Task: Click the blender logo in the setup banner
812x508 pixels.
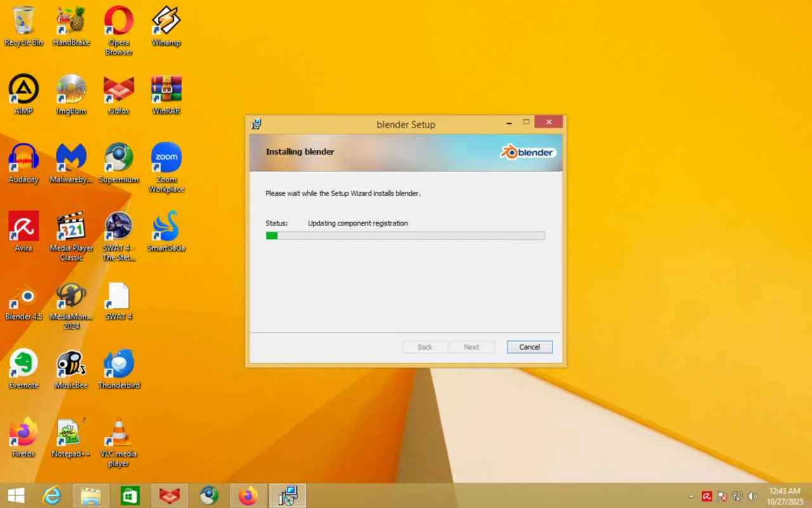Action: tap(528, 152)
